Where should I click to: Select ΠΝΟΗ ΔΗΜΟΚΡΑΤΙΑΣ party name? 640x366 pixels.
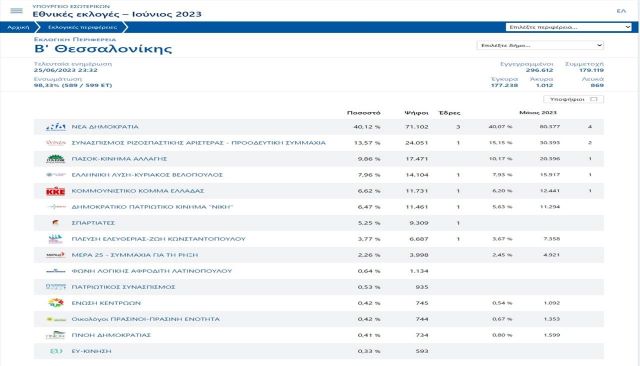pos(111,335)
